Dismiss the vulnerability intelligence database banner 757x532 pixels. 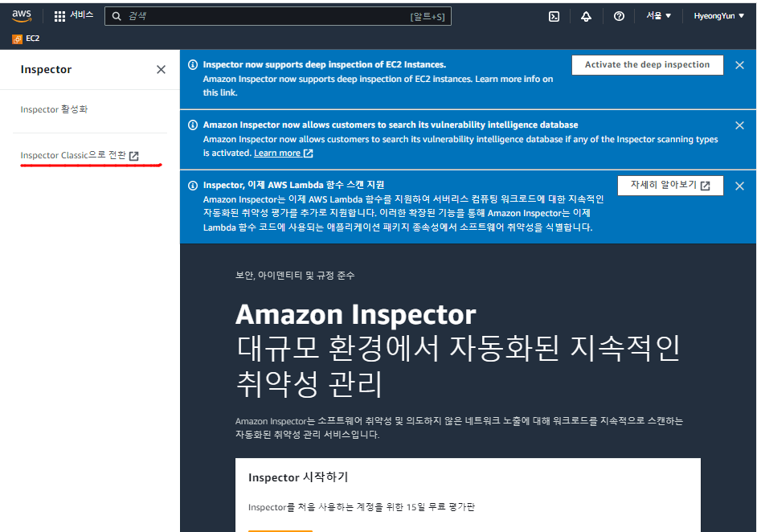click(x=739, y=125)
